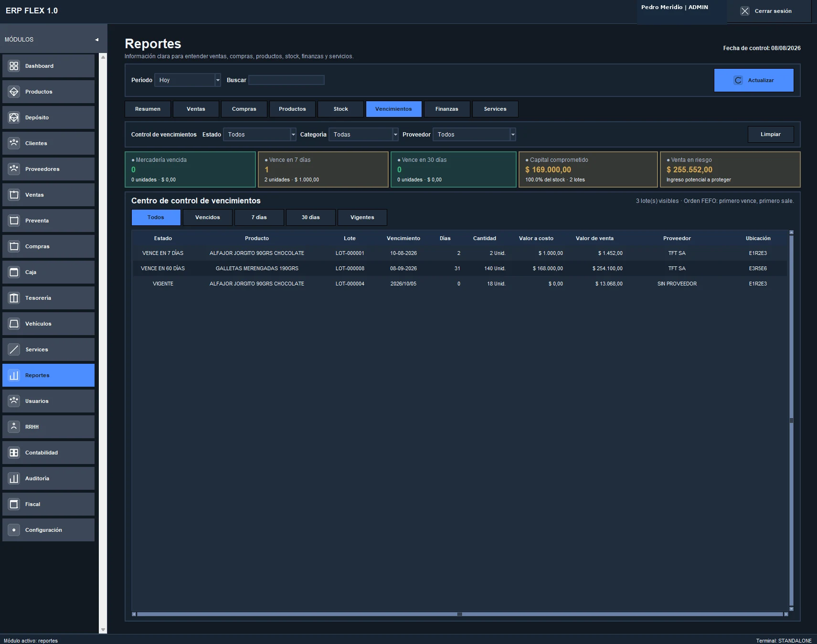Select the Todos lot filter
The width and height of the screenshot is (817, 644).
coord(156,217)
